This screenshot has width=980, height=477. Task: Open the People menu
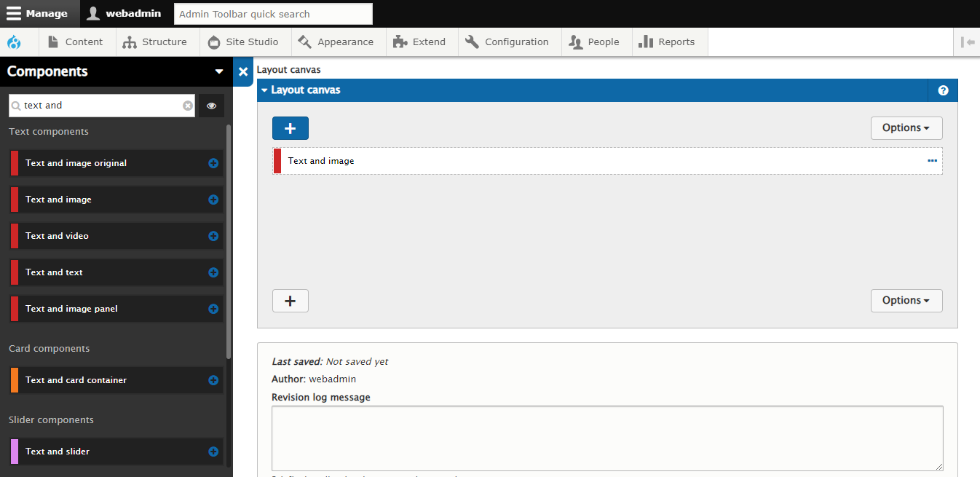coord(595,42)
